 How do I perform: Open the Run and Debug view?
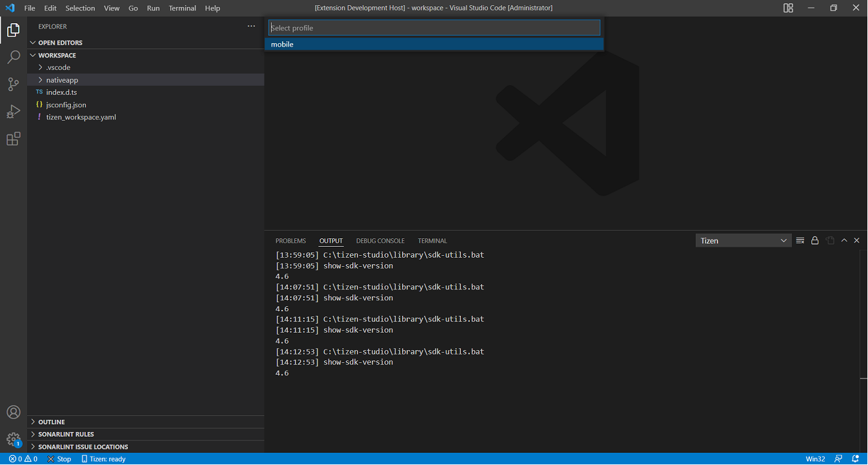(x=14, y=112)
